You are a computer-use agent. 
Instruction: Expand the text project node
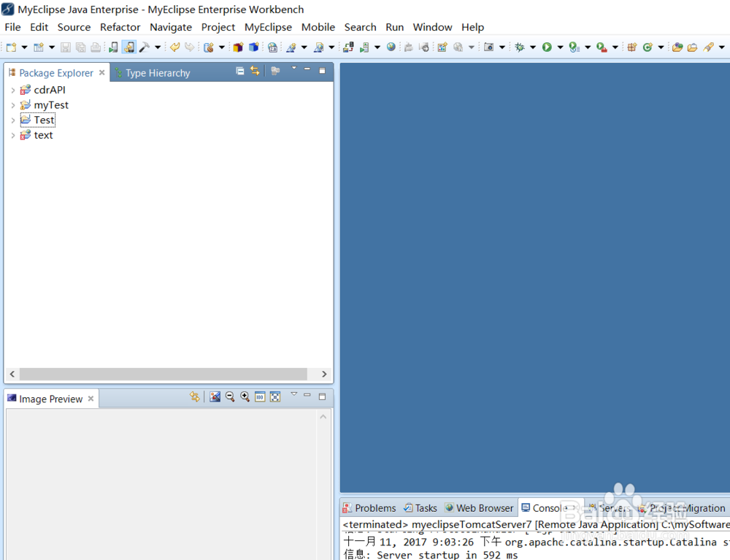coord(13,136)
